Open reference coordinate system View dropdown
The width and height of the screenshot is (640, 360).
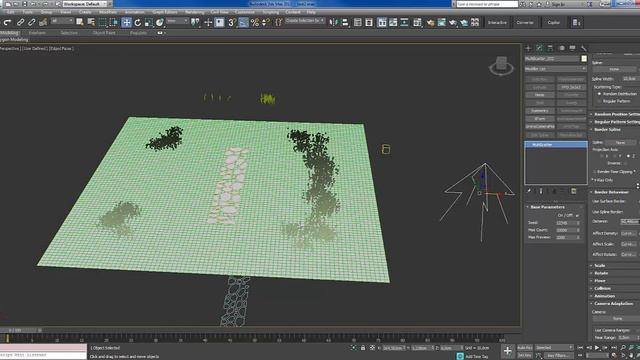[x=177, y=21]
